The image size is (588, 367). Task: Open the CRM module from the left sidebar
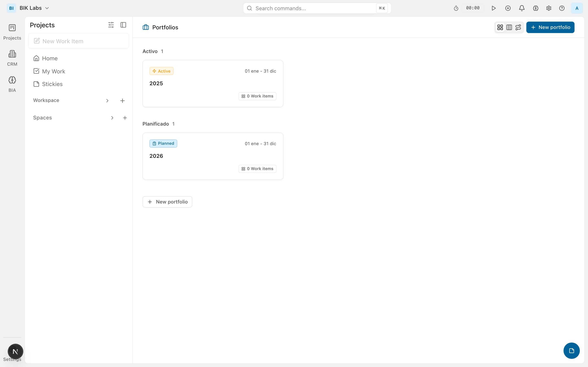(12, 57)
